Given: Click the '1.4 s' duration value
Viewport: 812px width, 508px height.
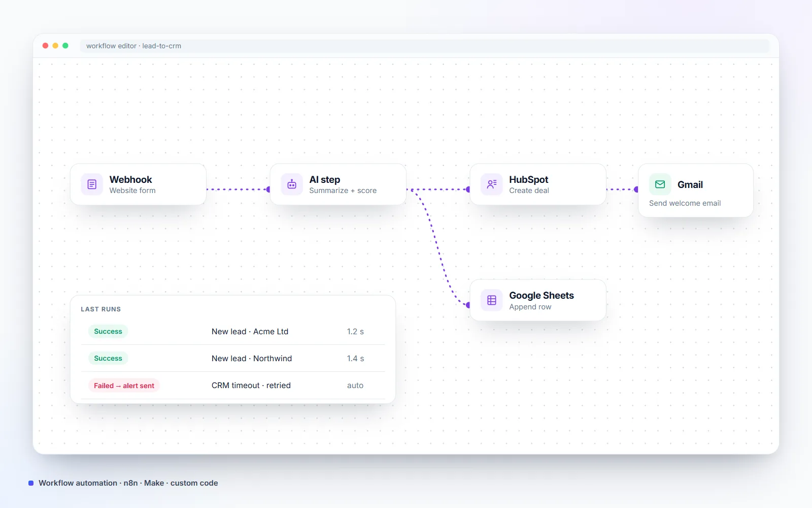Looking at the screenshot, I should (x=355, y=358).
